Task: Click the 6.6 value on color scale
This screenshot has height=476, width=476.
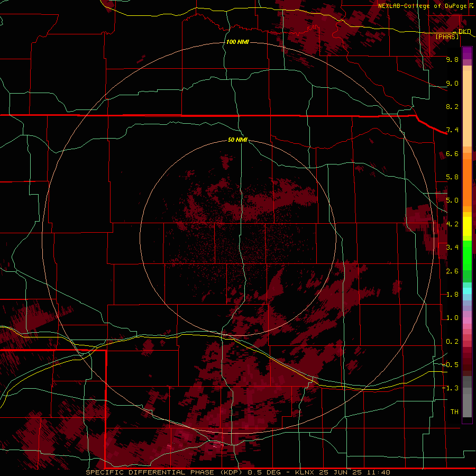Action: [452, 153]
